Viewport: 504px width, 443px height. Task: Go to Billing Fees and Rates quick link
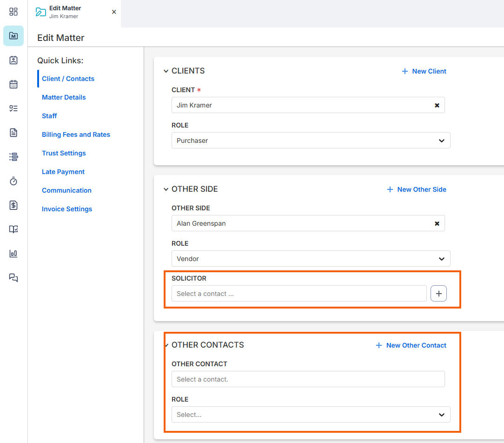pos(76,134)
